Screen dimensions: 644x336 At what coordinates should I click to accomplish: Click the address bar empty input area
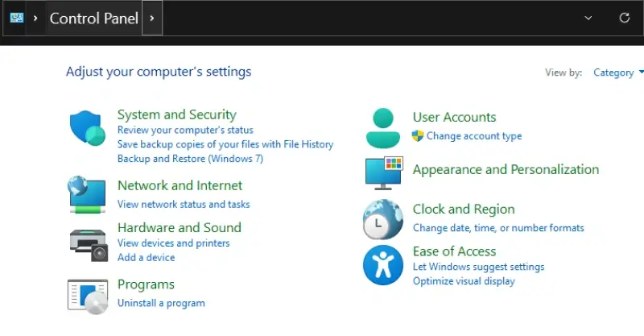pyautogui.click(x=369, y=18)
